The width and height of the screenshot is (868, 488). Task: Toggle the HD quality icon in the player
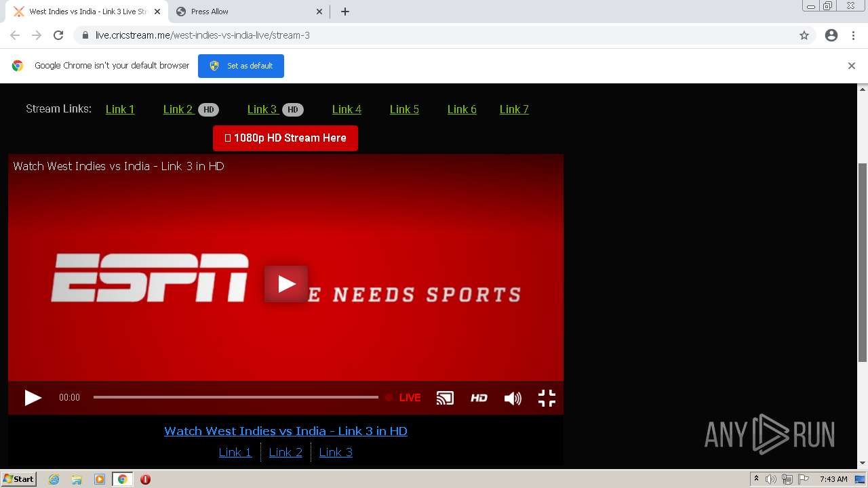pyautogui.click(x=479, y=398)
